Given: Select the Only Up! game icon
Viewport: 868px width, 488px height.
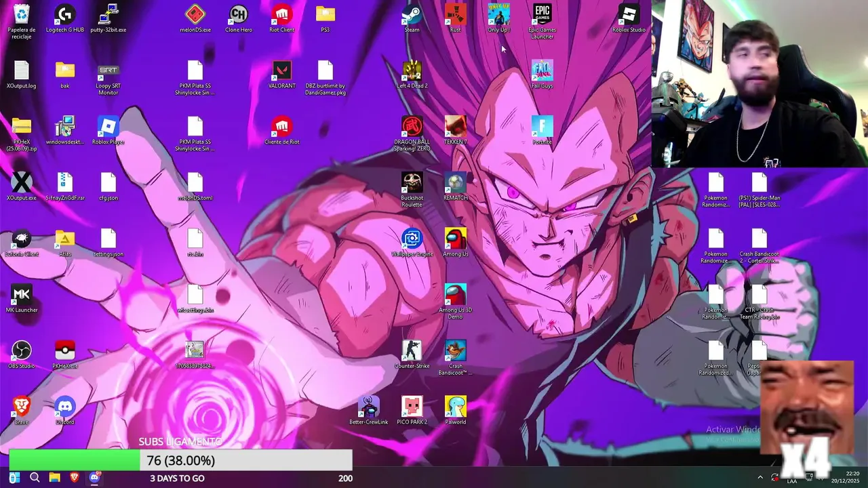Looking at the screenshot, I should click(498, 19).
